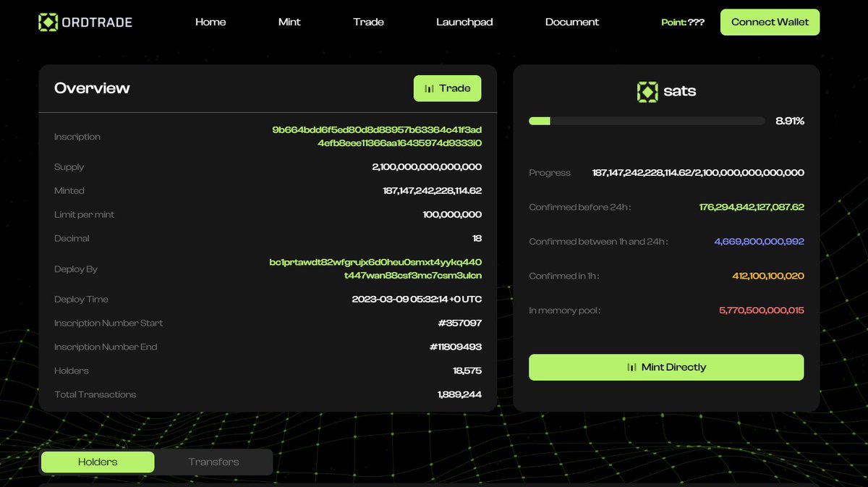Open the Deploy By address link

375,268
